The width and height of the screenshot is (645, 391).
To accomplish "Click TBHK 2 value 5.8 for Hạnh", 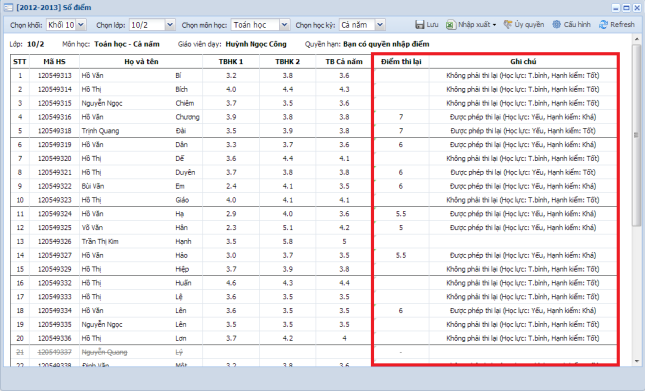I will pyautogui.click(x=288, y=241).
